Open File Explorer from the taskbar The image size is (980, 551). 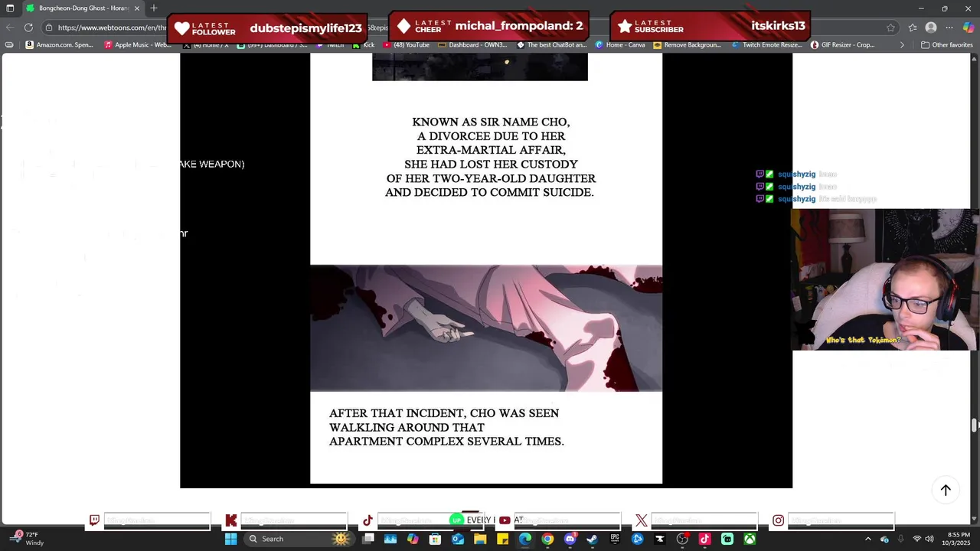point(480,539)
